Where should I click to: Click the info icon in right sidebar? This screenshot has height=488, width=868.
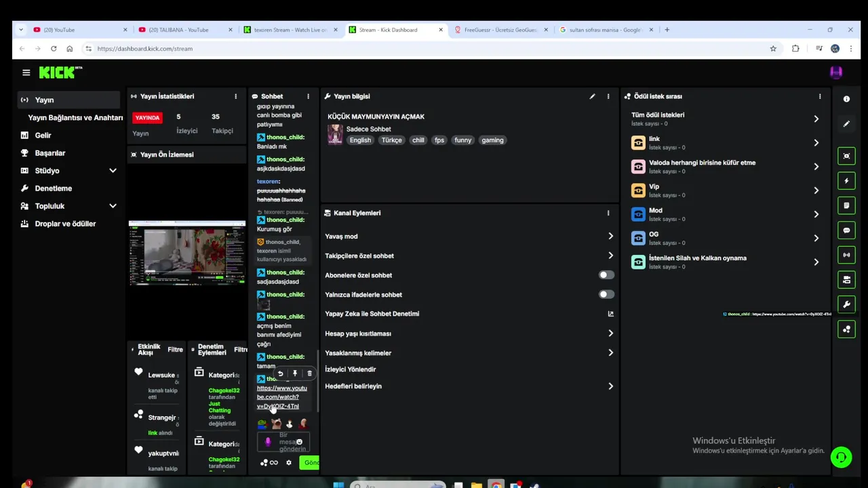point(846,99)
